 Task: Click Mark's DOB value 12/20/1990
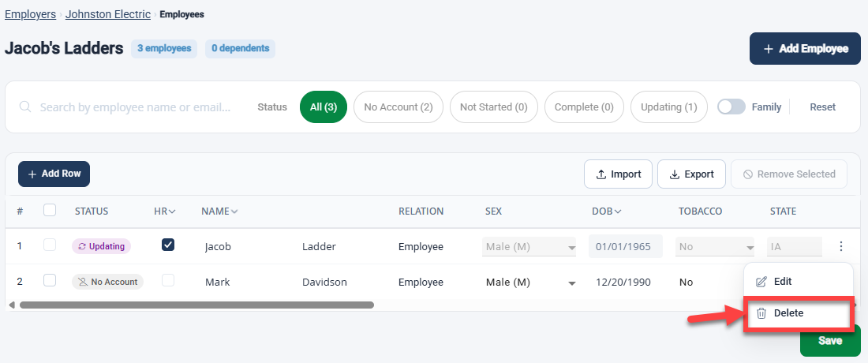[623, 283]
